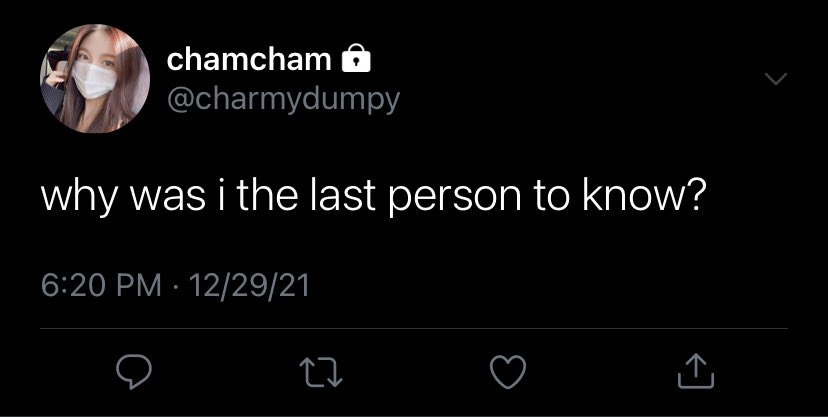
Task: Open the chamcham display name profile
Action: click(x=249, y=59)
